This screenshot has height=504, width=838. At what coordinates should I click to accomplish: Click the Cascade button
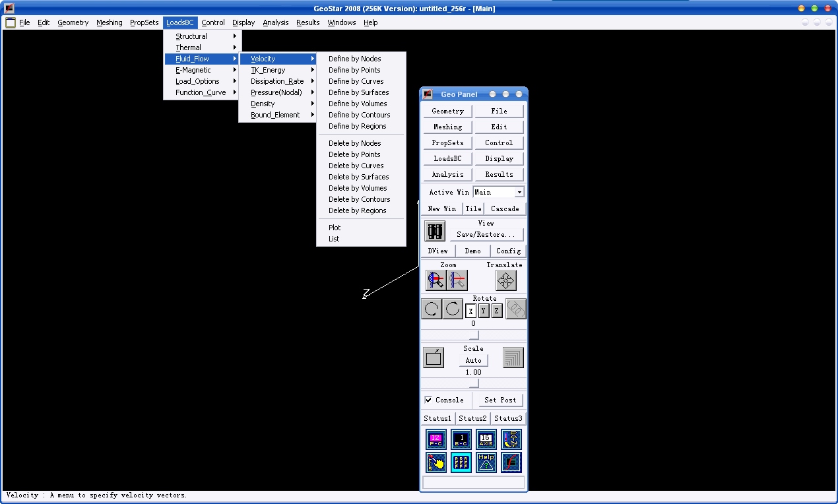point(505,208)
